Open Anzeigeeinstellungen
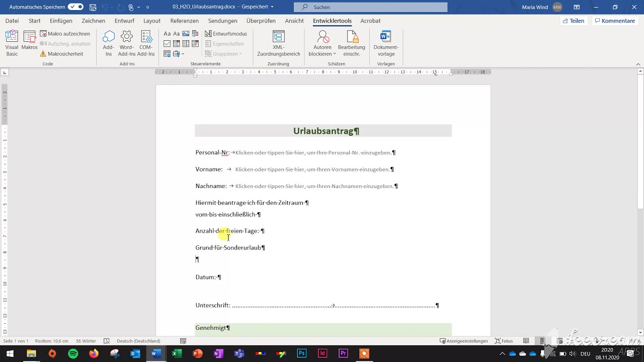 tap(463, 341)
